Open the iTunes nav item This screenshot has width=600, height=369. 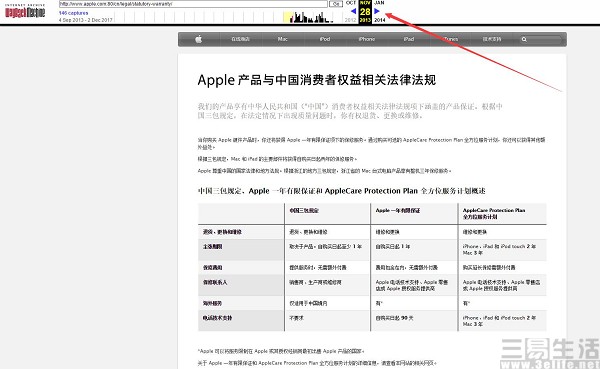(451, 39)
